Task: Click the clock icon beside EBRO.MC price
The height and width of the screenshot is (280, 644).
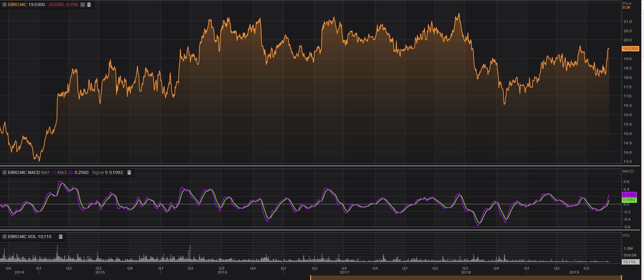Action: (4, 5)
